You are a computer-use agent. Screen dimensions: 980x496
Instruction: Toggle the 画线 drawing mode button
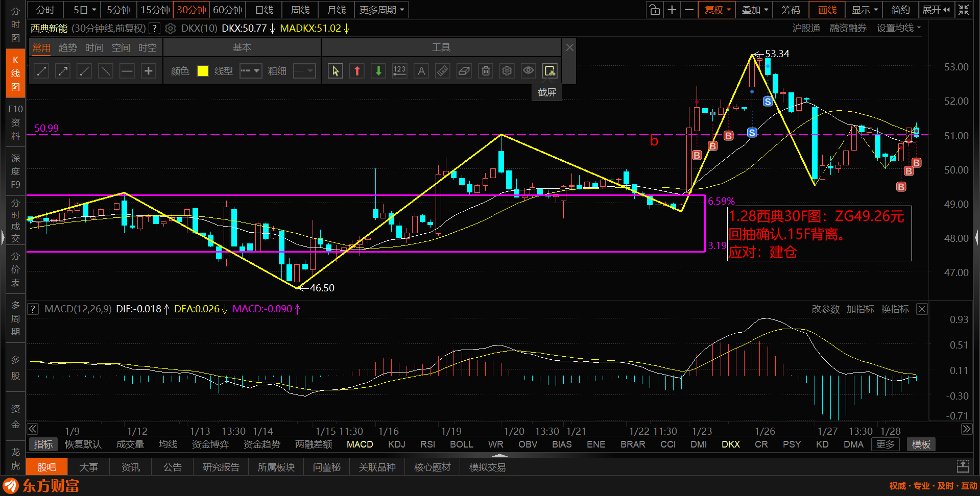pyautogui.click(x=827, y=10)
